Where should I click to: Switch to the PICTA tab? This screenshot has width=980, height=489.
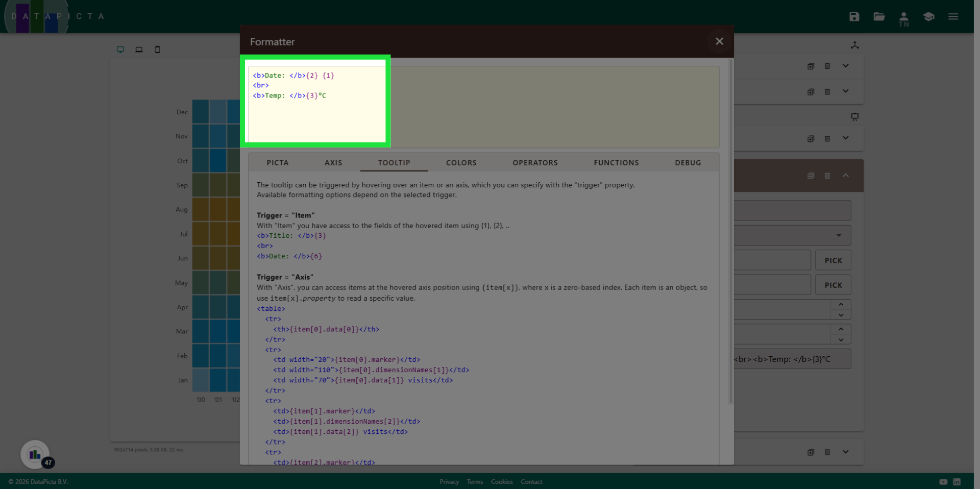[278, 163]
